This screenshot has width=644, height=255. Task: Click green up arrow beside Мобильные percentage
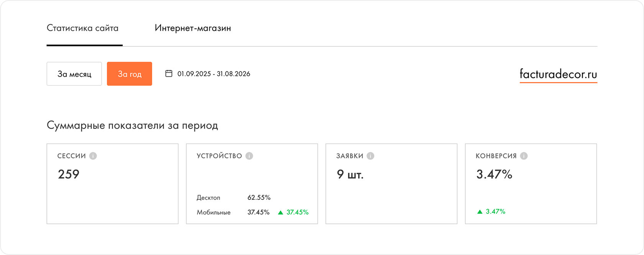pos(280,212)
